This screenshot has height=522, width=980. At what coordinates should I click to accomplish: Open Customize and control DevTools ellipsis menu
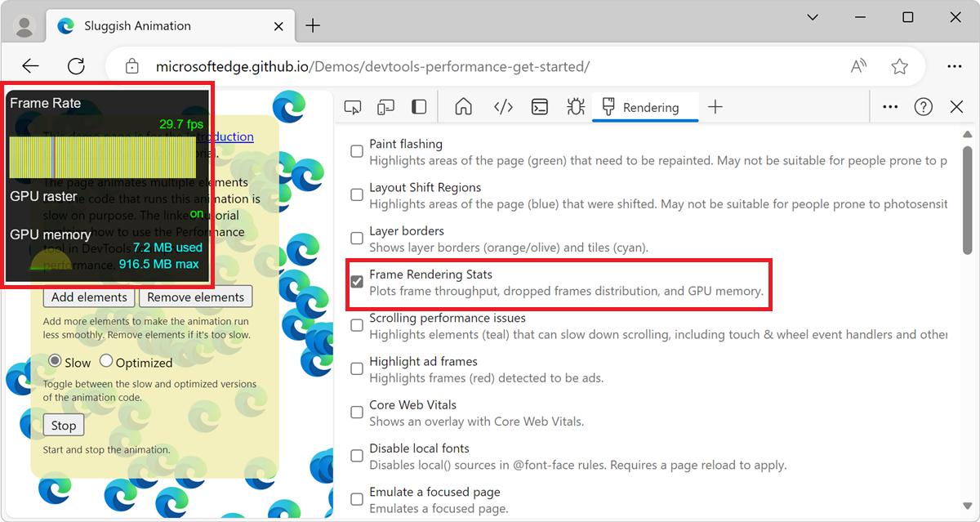coord(890,107)
